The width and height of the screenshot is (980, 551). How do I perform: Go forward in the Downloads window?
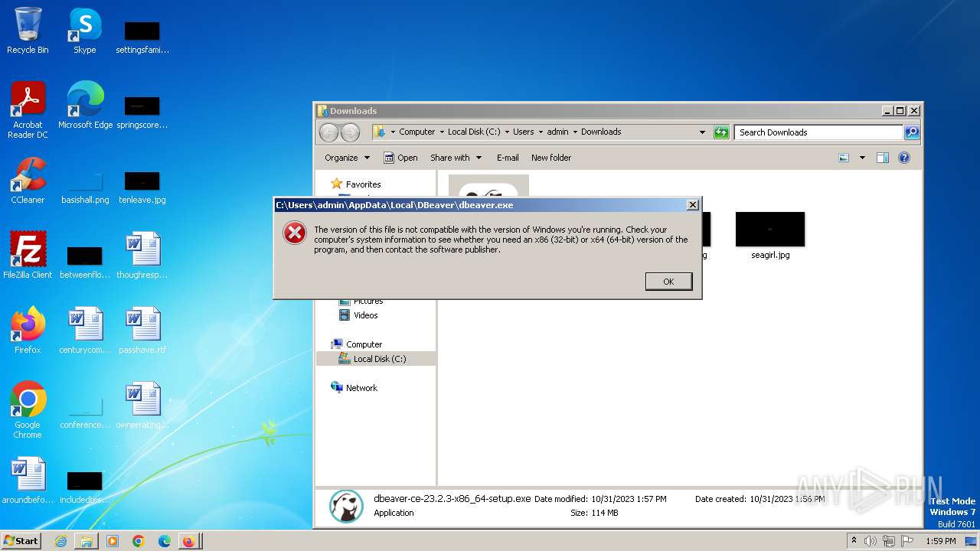(350, 132)
